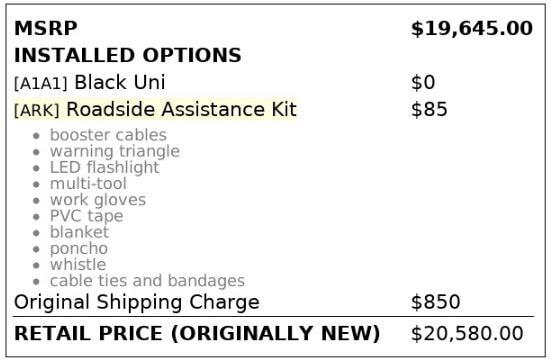Click the $20,580.00 retail price

point(467,334)
